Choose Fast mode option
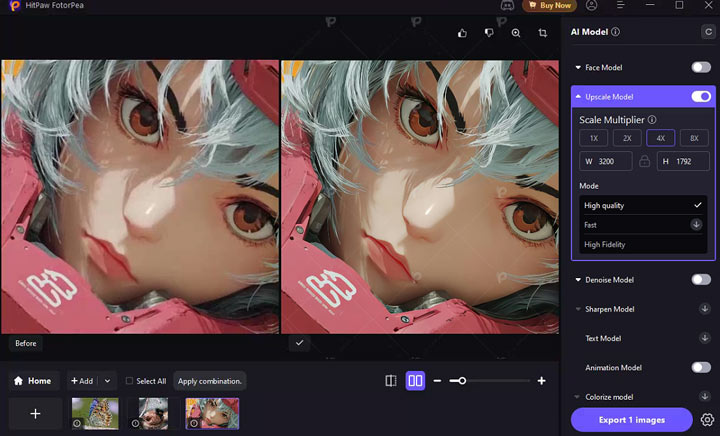The width and height of the screenshot is (720, 436). pos(643,224)
